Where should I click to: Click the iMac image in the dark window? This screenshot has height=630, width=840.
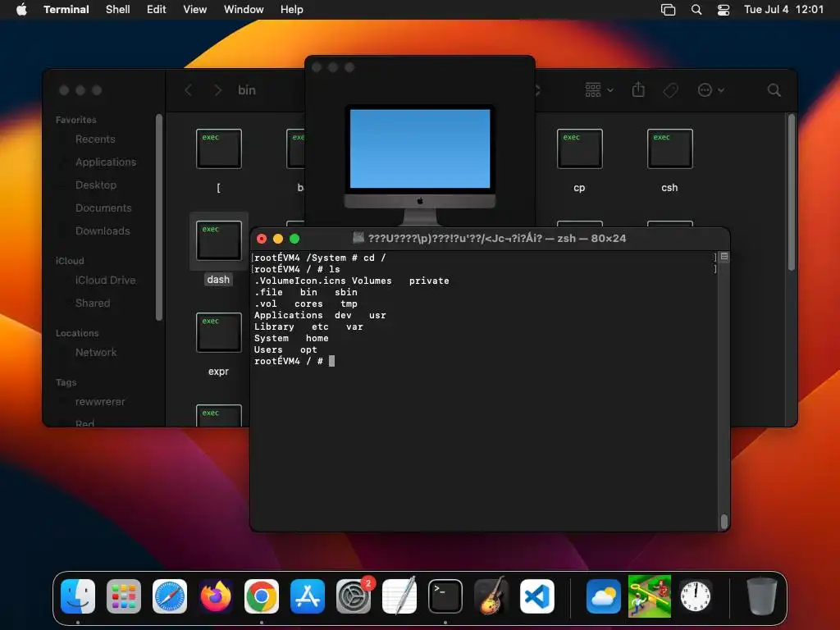pyautogui.click(x=420, y=165)
